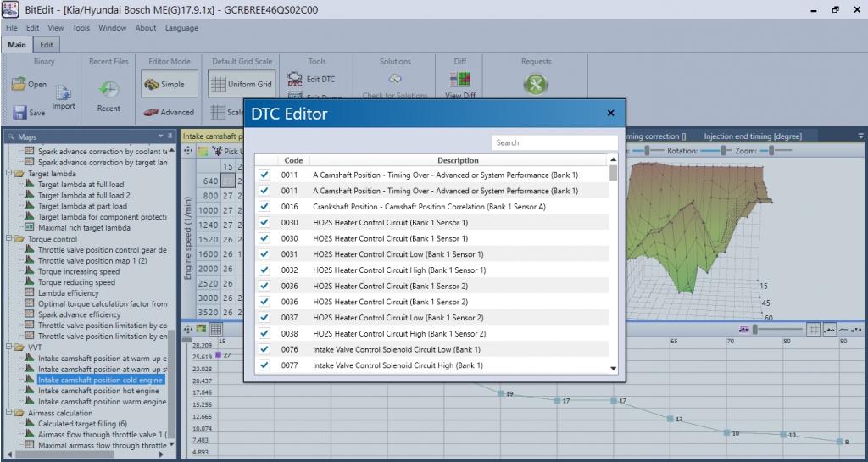Uncheck DTC 0037 HO2S Heater Low Sensor 2
Viewport: 868px width, 462px height.
[x=264, y=318]
